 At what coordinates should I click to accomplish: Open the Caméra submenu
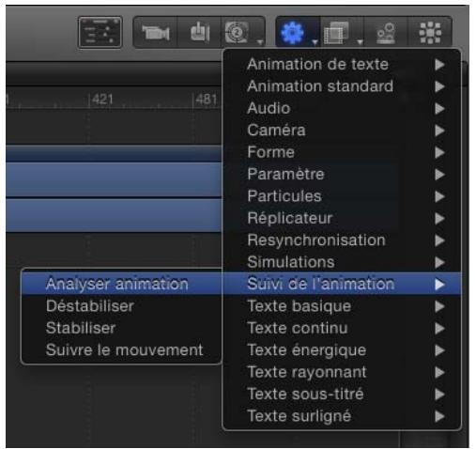pyautogui.click(x=342, y=131)
